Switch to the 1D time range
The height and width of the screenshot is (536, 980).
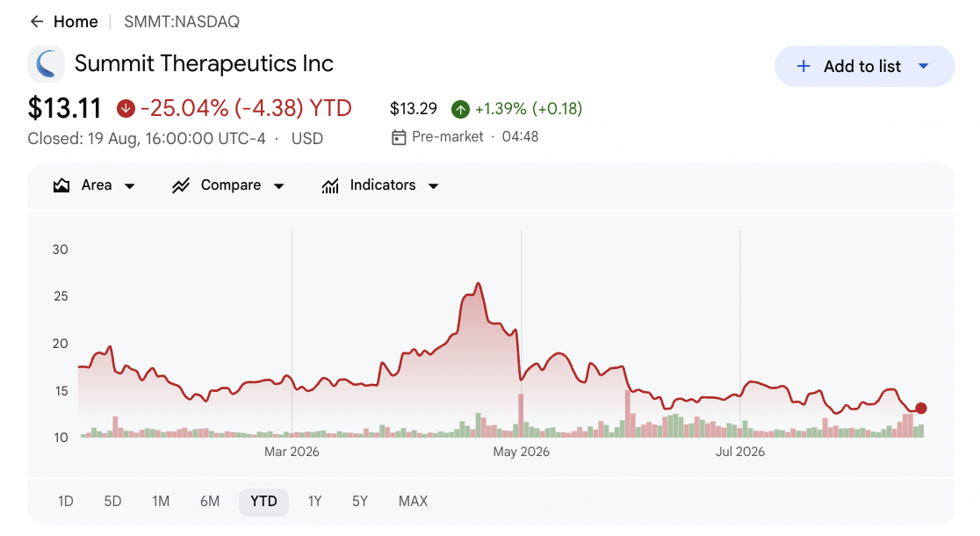[x=66, y=502]
